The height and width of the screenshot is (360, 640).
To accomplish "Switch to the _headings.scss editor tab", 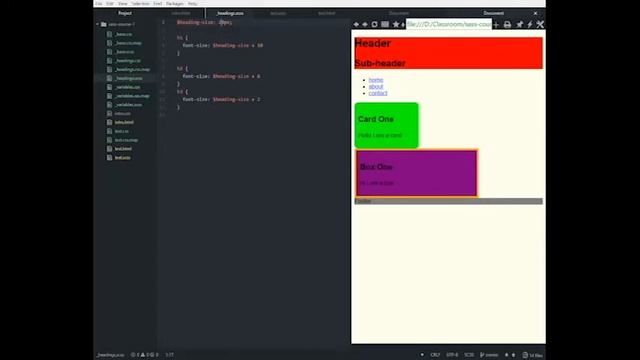I will pyautogui.click(x=230, y=13).
